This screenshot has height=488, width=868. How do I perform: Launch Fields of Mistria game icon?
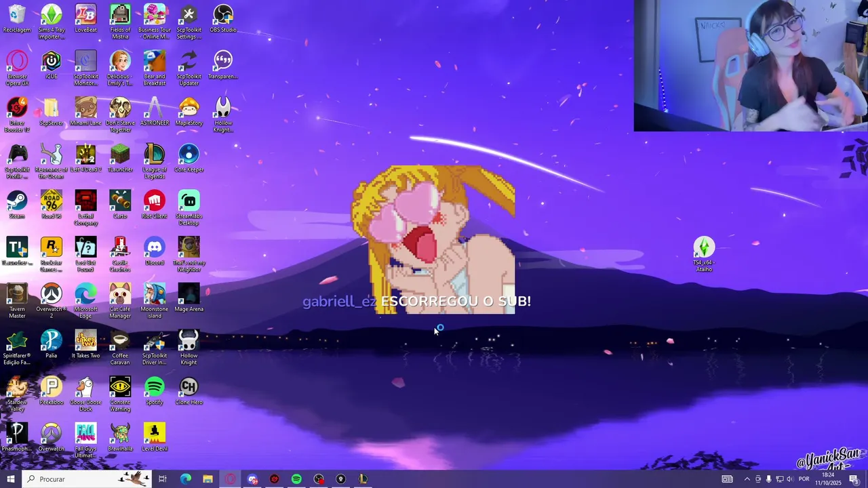coord(120,22)
